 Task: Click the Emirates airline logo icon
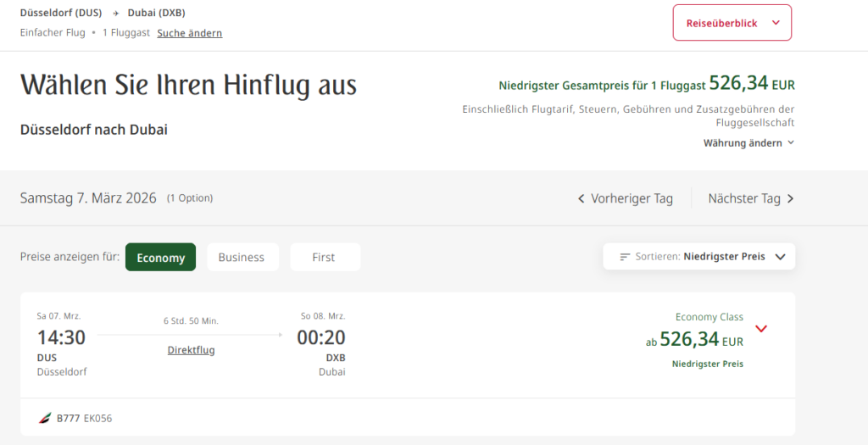(45, 419)
